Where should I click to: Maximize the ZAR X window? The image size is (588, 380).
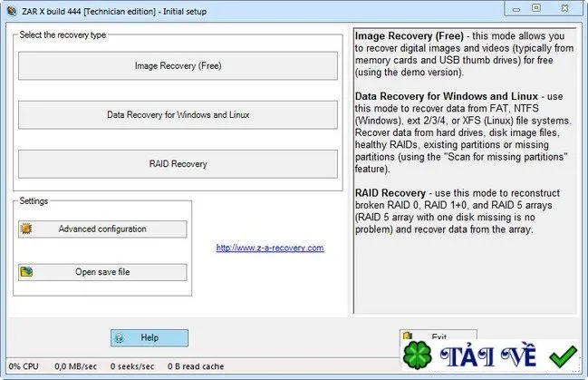click(536, 8)
